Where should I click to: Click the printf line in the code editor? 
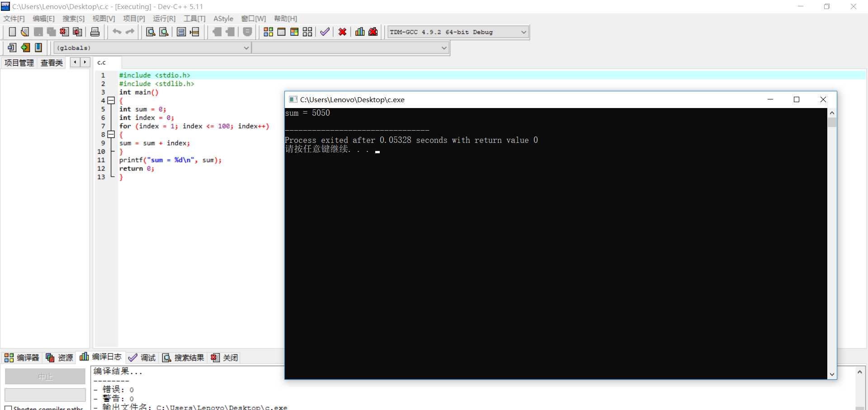170,160
